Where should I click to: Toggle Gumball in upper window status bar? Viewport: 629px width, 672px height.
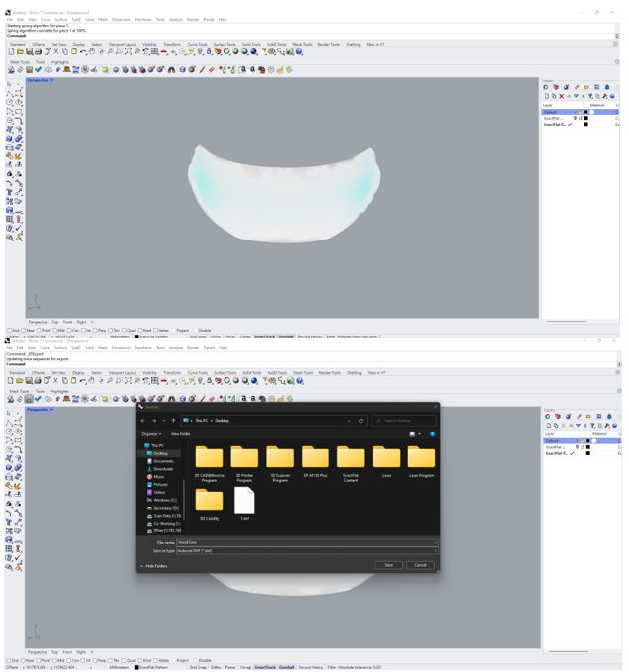point(286,336)
